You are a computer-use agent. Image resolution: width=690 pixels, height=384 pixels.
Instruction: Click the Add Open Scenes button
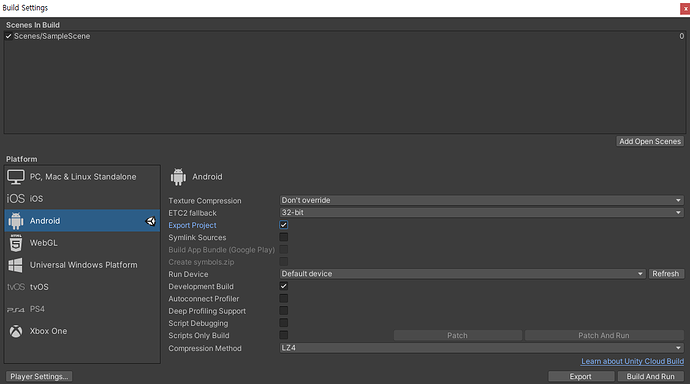650,141
